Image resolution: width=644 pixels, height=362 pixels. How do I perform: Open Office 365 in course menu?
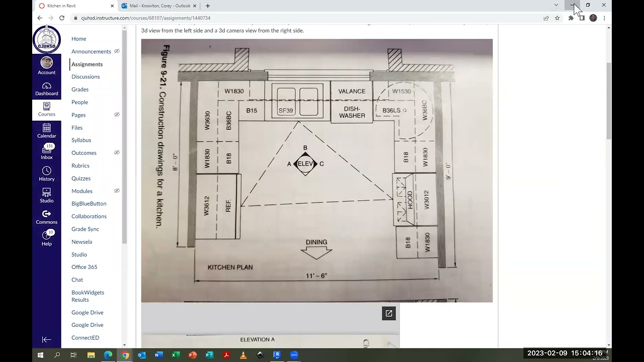click(x=84, y=267)
